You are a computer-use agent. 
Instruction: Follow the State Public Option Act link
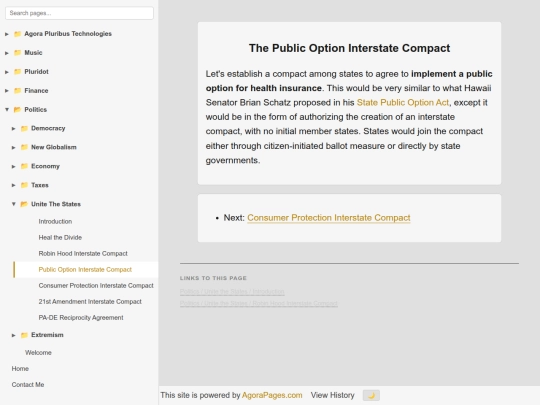(403, 103)
